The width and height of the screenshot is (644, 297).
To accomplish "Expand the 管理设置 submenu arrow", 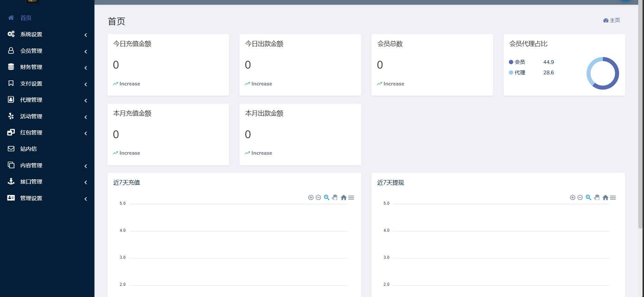I will coord(86,199).
